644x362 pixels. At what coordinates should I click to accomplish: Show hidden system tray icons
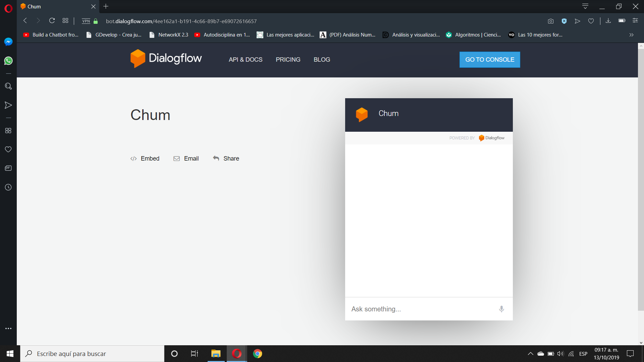(x=530, y=354)
